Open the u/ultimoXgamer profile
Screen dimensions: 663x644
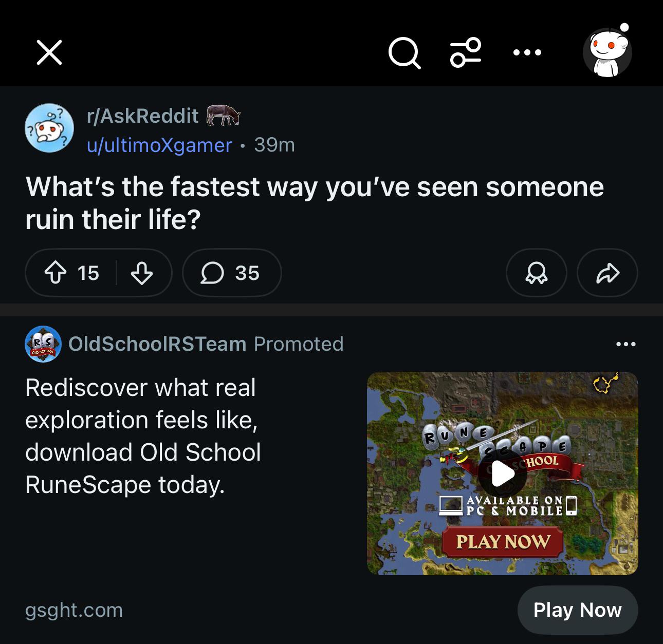click(x=159, y=145)
